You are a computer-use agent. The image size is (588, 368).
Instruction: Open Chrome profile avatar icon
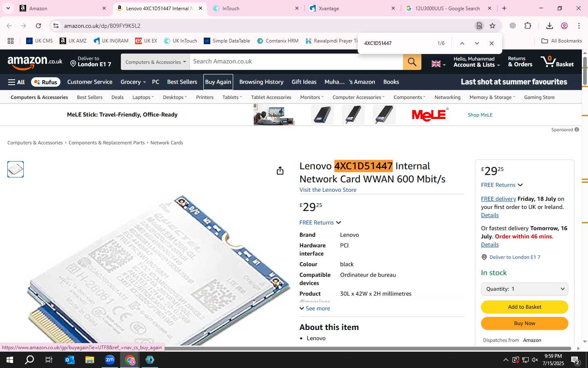point(564,26)
